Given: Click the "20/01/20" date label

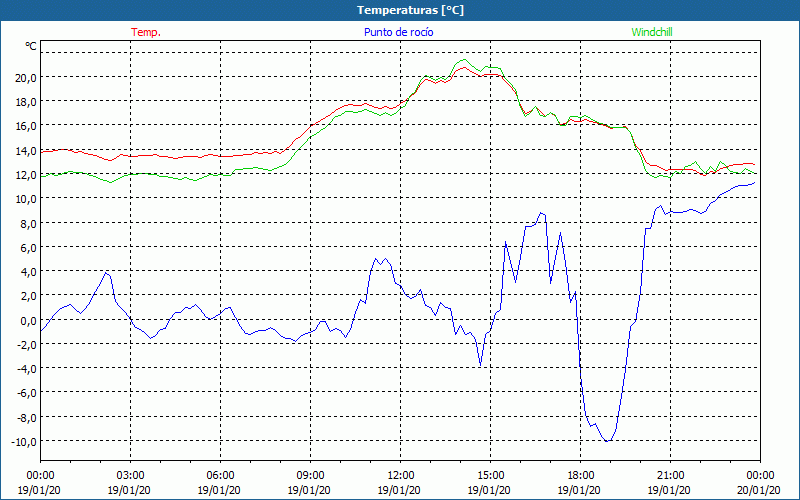Looking at the screenshot, I should [759, 490].
